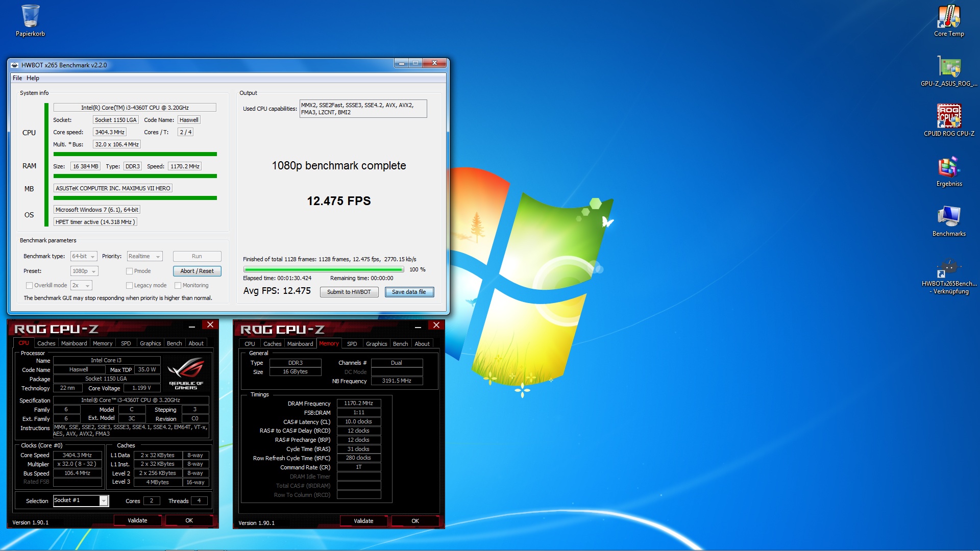This screenshot has height=551, width=980.
Task: Click the Core Voltage 1.199 V value
Action: tap(142, 388)
